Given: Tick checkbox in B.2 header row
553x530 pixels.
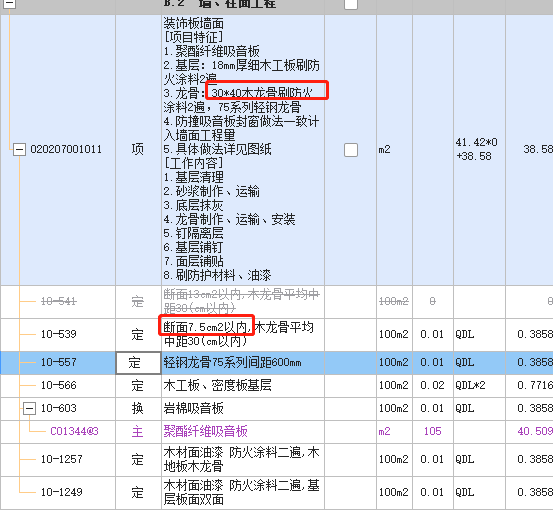Looking at the screenshot, I should [x=351, y=4].
